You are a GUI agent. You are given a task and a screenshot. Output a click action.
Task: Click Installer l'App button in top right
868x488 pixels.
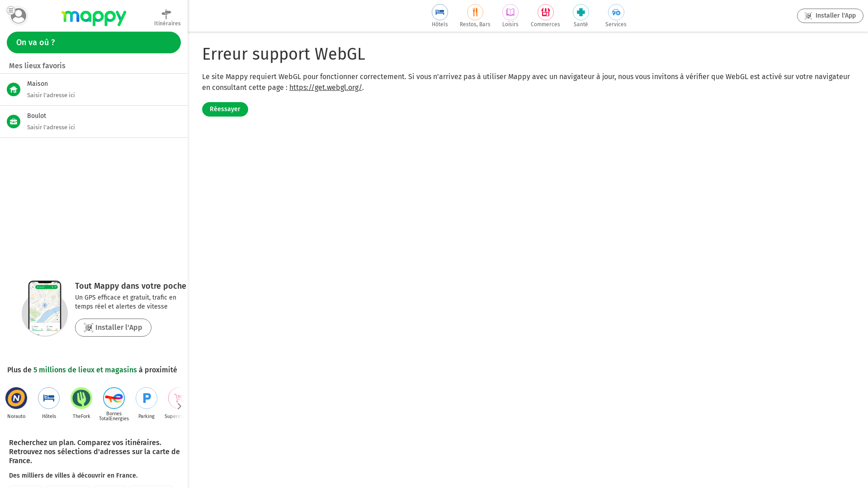830,16
